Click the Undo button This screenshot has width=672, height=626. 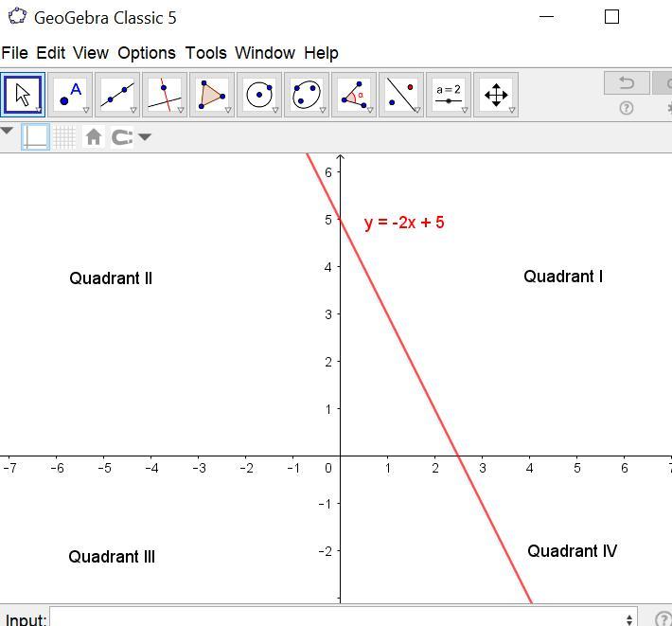(x=627, y=82)
